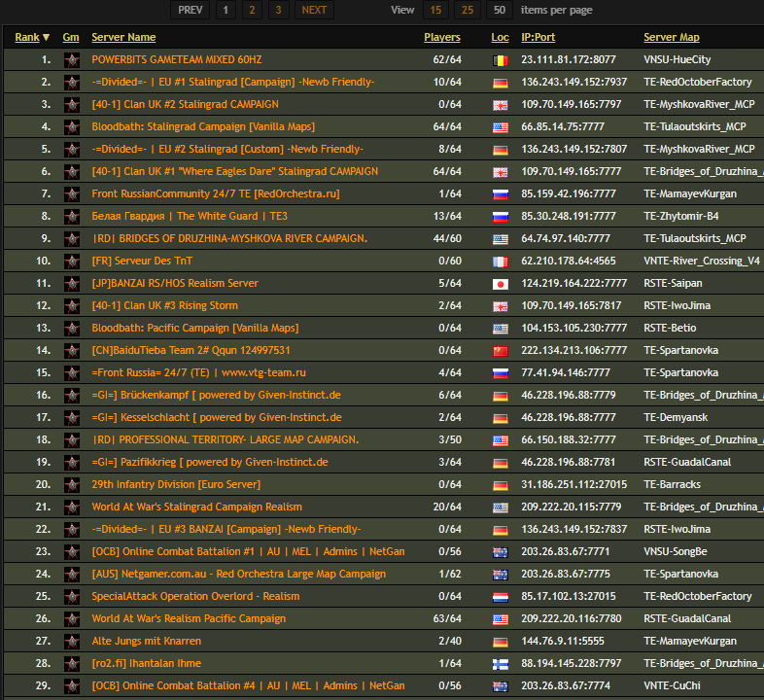Open =GI=] Brückenkampf server link
Image resolution: width=764 pixels, height=700 pixels.
point(217,396)
